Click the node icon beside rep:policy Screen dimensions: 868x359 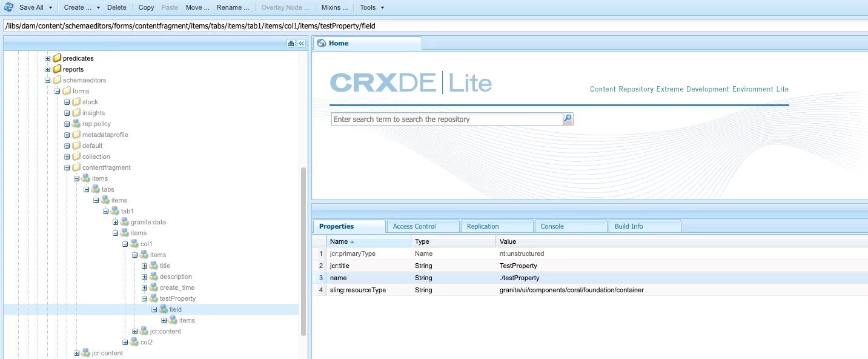[x=76, y=124]
